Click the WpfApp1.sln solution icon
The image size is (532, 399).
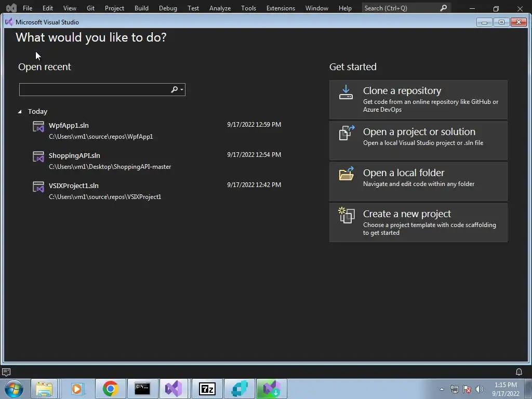pos(38,127)
